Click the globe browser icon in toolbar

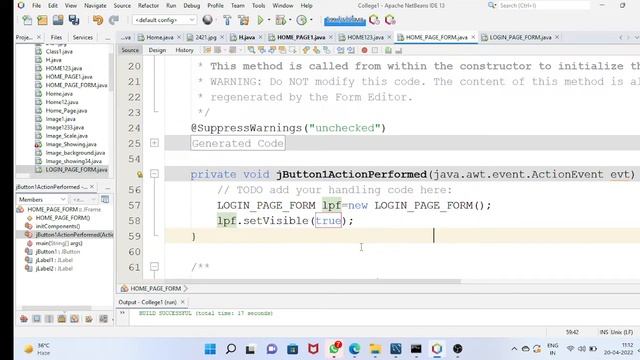pos(207,20)
